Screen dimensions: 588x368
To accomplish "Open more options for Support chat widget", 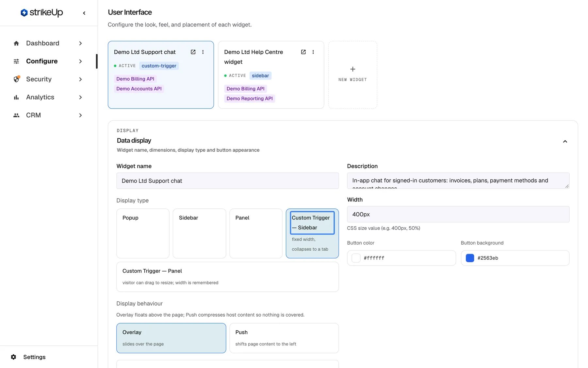I will pos(203,52).
